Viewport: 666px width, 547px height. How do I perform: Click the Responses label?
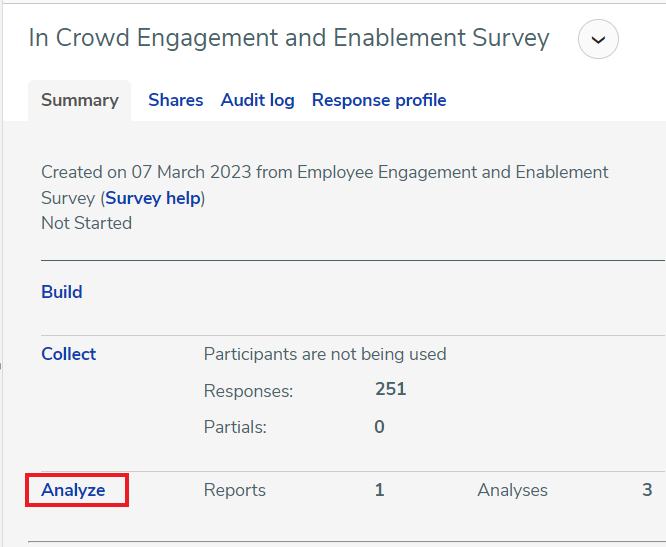click(248, 391)
